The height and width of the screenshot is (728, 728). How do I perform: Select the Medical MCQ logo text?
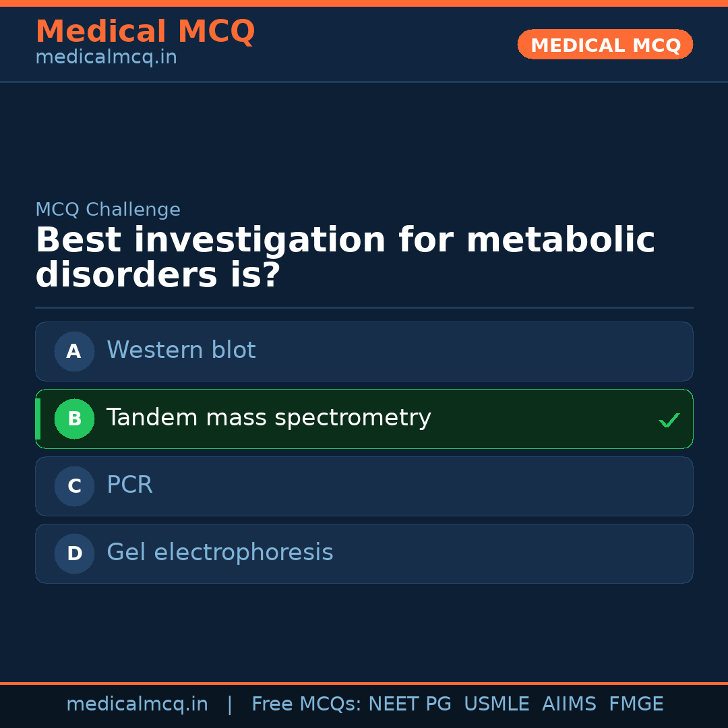pyautogui.click(x=145, y=32)
